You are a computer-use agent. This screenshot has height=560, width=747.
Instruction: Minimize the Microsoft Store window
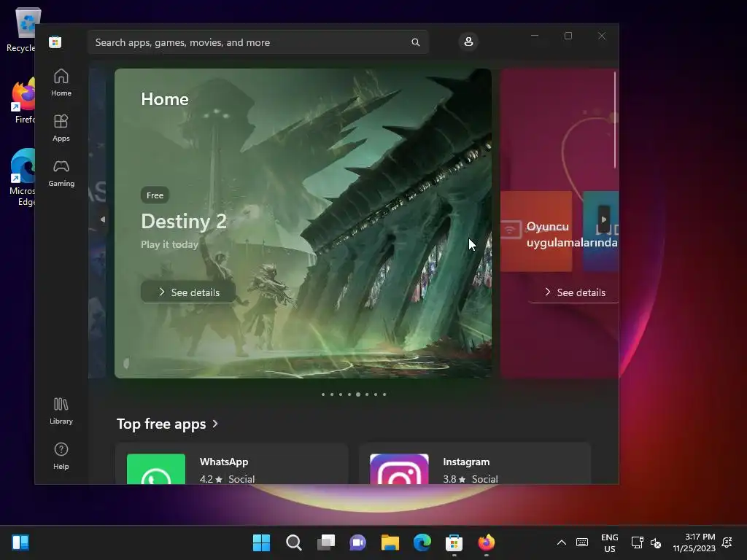pos(535,36)
